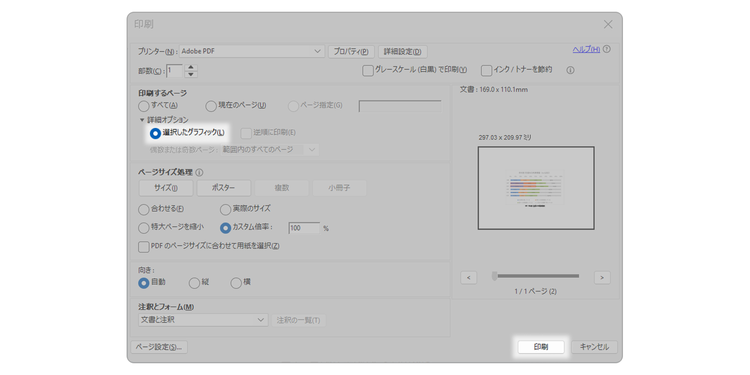Click the ink/toner saving info icon
Screen dimensions: 750x375
[x=570, y=70]
